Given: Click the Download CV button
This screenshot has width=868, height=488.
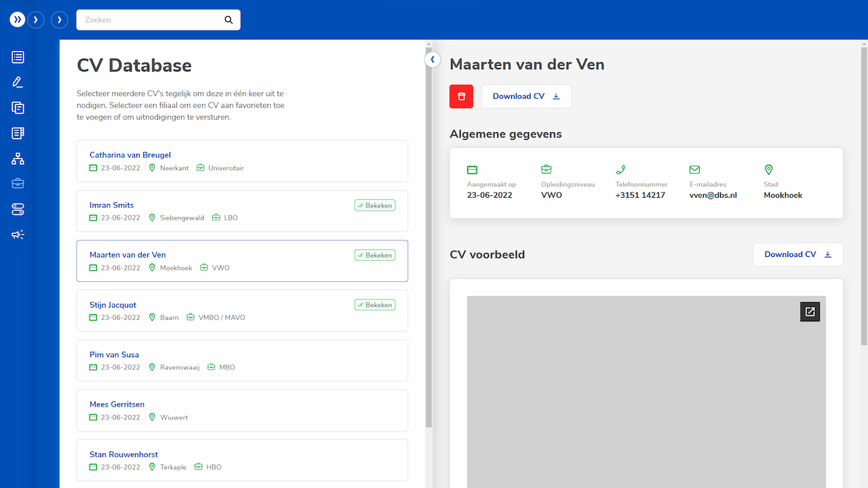Looking at the screenshot, I should [526, 96].
